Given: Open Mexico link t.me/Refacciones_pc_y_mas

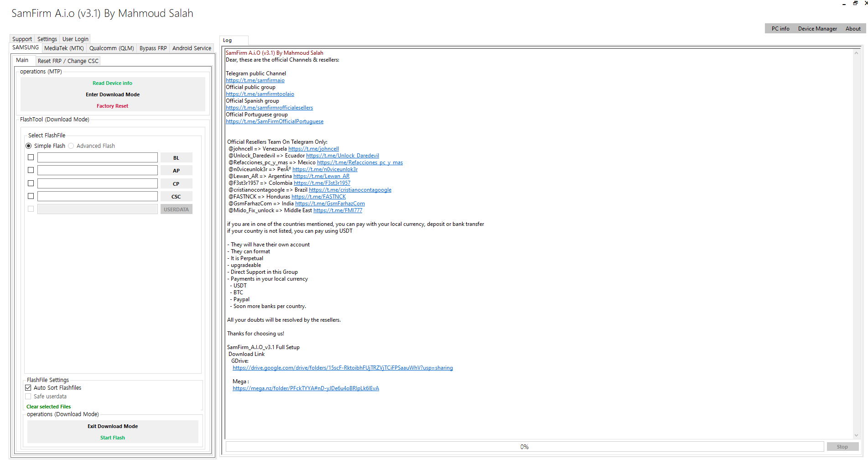Looking at the screenshot, I should (x=360, y=162).
